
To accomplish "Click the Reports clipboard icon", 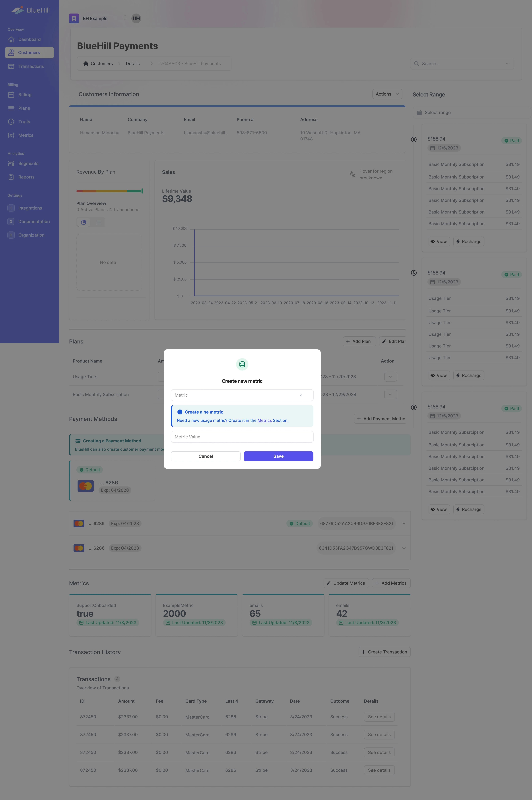I will click(11, 177).
